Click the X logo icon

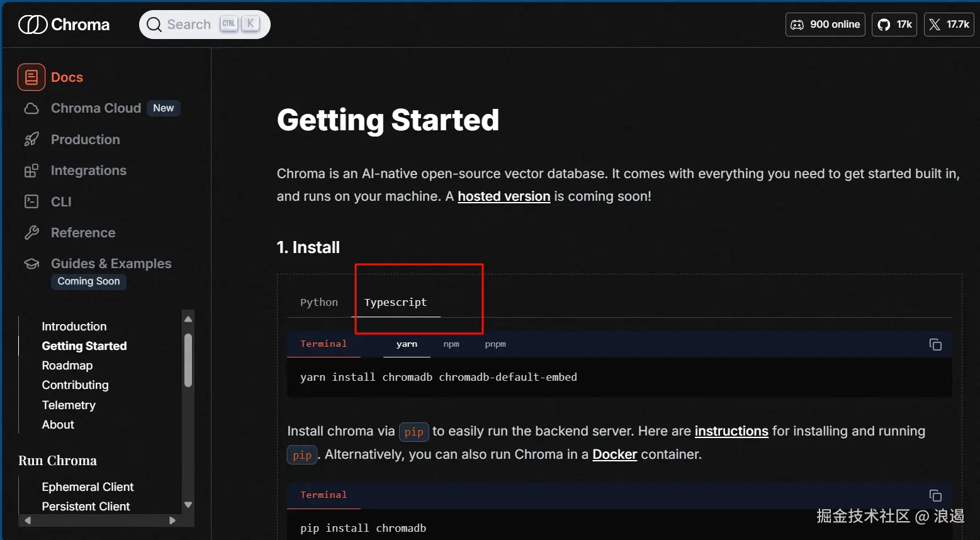(935, 25)
